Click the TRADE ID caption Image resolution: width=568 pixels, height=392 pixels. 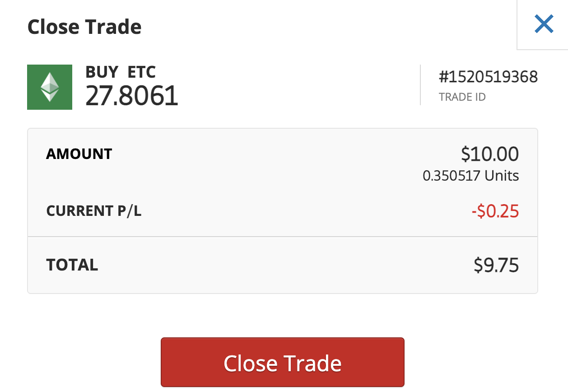click(462, 97)
